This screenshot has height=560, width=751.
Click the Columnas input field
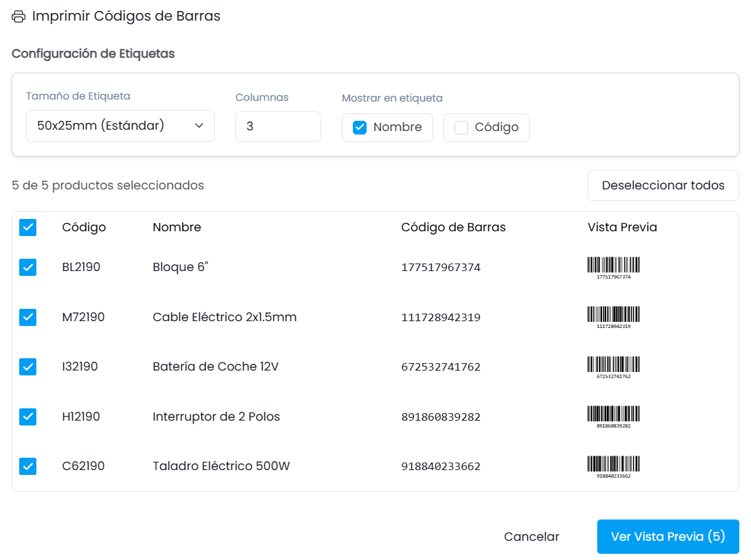pos(278,126)
